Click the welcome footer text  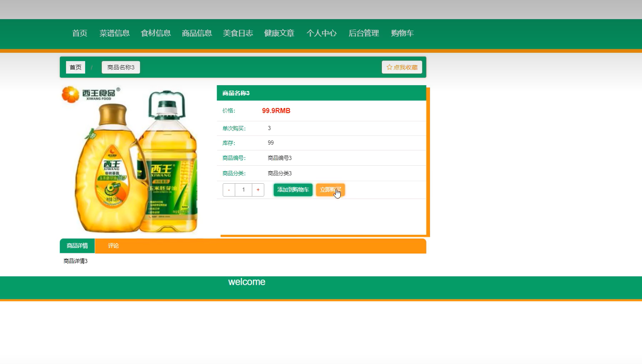coord(247,282)
